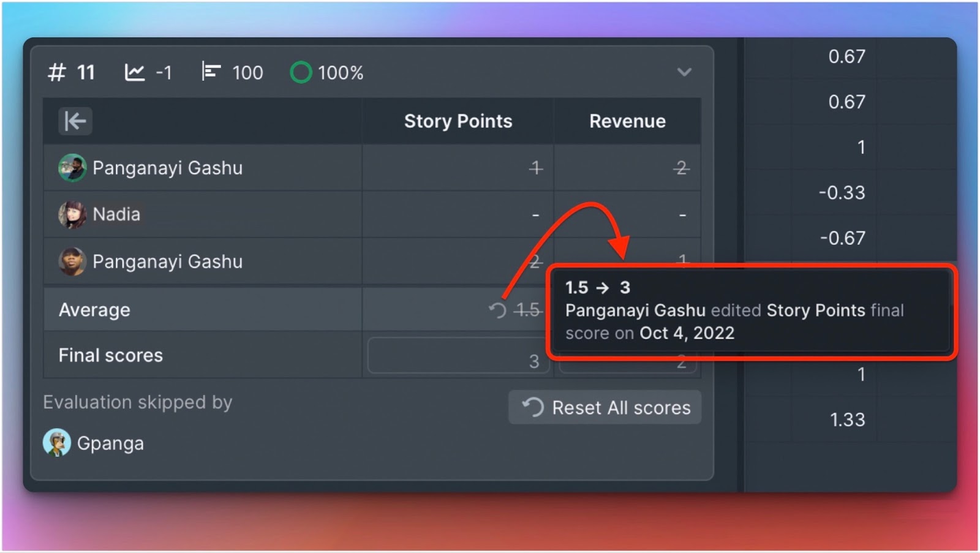
Task: Click the collapse-to-left arrow icon
Action: [75, 121]
